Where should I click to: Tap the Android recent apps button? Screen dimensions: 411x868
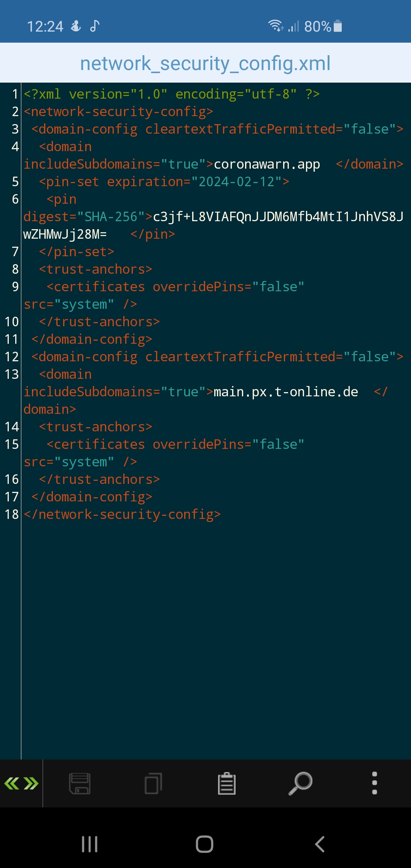point(90,844)
